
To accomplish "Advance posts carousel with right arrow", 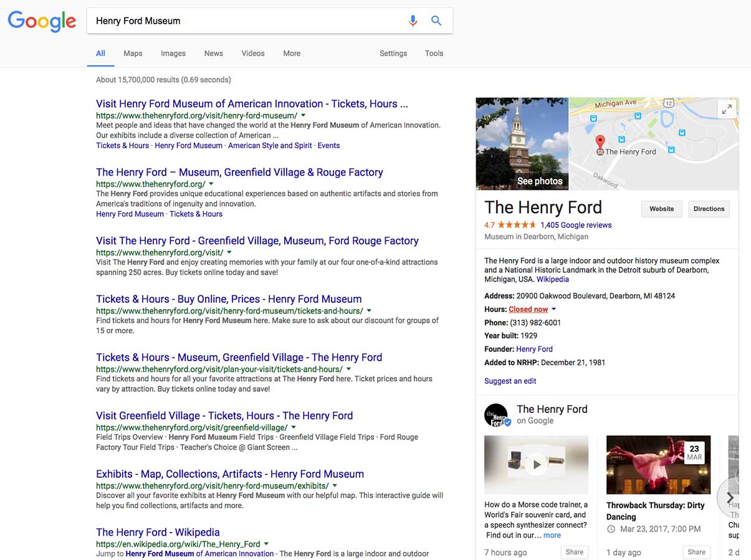I will pos(730,498).
